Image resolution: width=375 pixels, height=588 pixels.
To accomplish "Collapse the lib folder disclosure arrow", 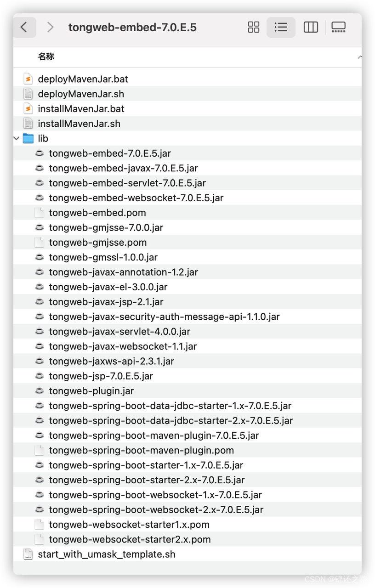I will (17, 138).
